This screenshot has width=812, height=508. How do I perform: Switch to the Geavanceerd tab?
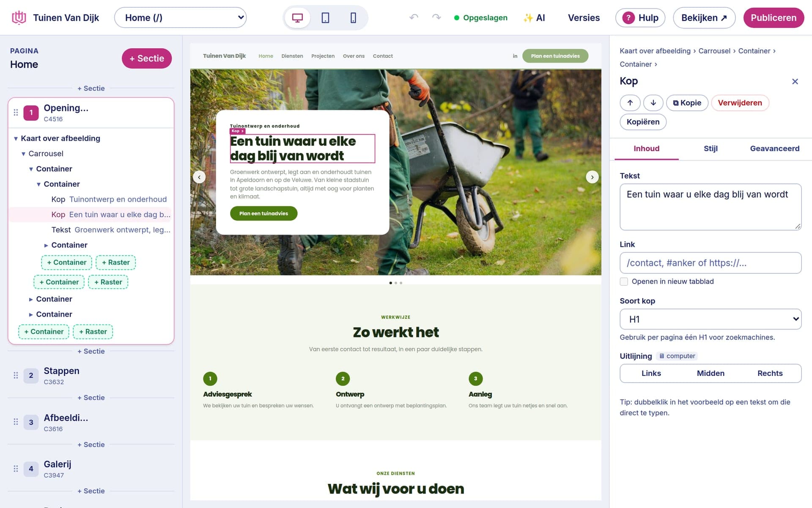774,149
